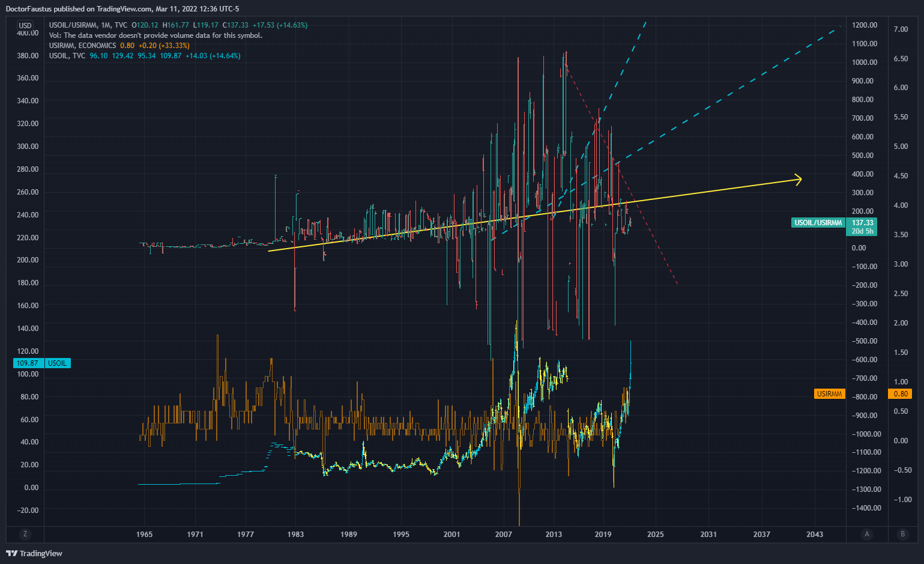
Task: Click the 109.87 price label on left scale
Action: pos(28,363)
